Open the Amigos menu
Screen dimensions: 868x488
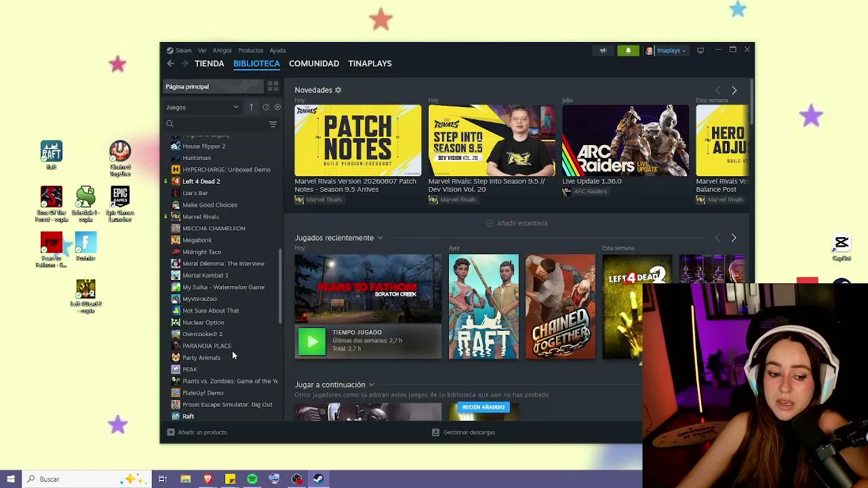[222, 50]
